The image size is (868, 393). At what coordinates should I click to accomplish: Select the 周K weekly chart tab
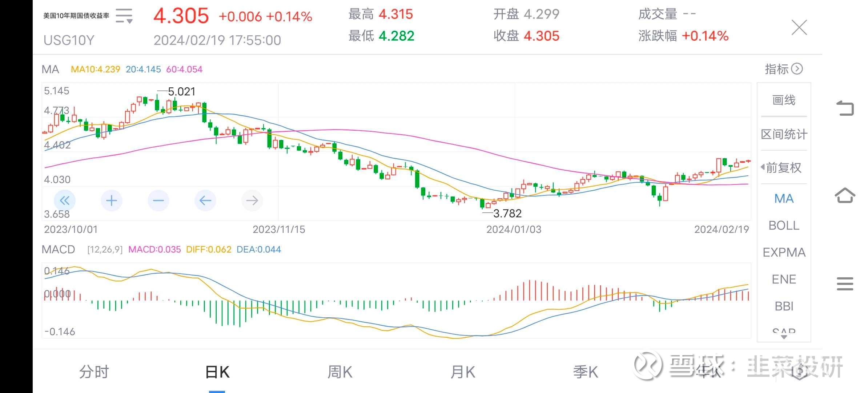point(340,372)
